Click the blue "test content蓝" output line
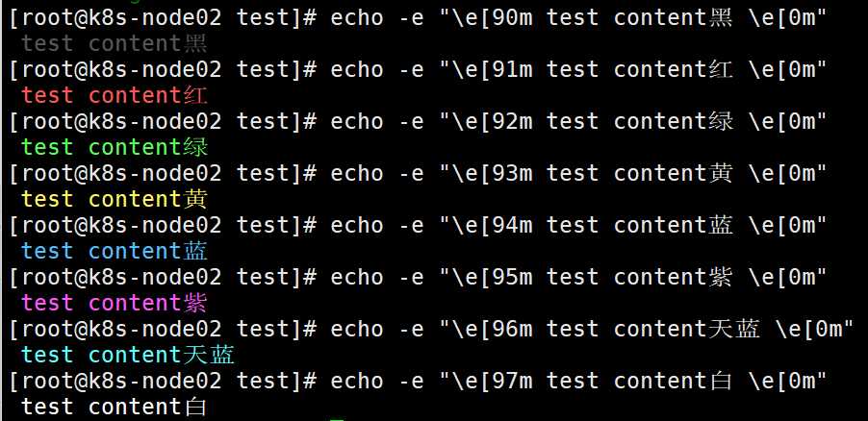 [115, 251]
